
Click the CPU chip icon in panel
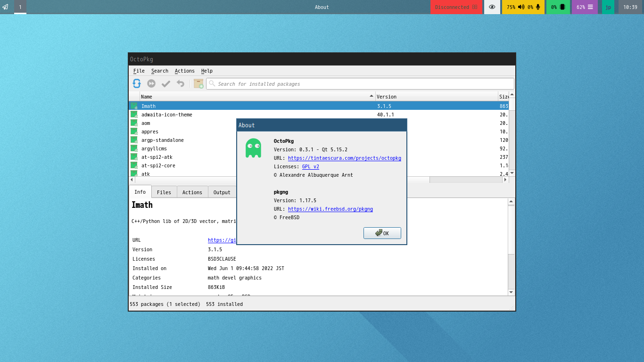pos(562,7)
